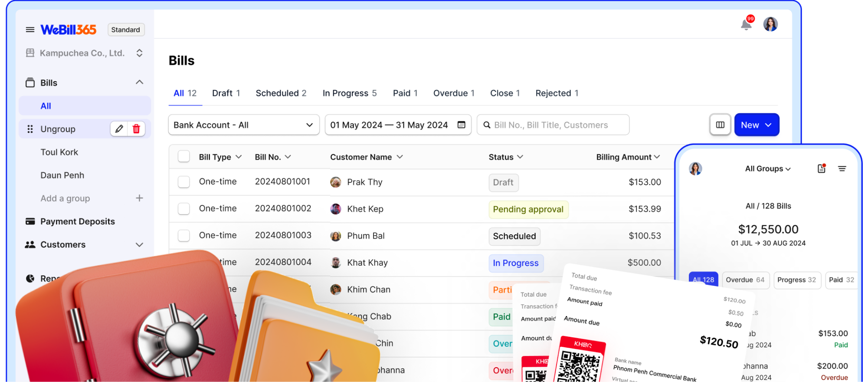Click the Prak Thy avatar

tap(335, 182)
